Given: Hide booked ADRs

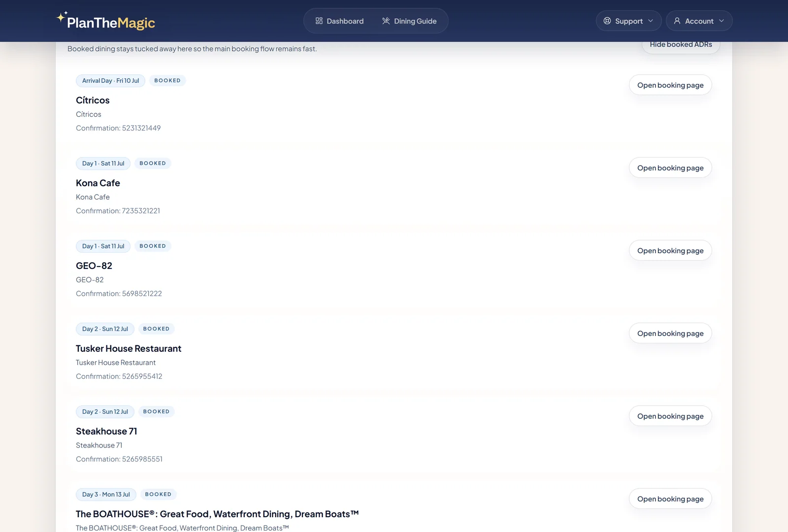Looking at the screenshot, I should tap(681, 45).
